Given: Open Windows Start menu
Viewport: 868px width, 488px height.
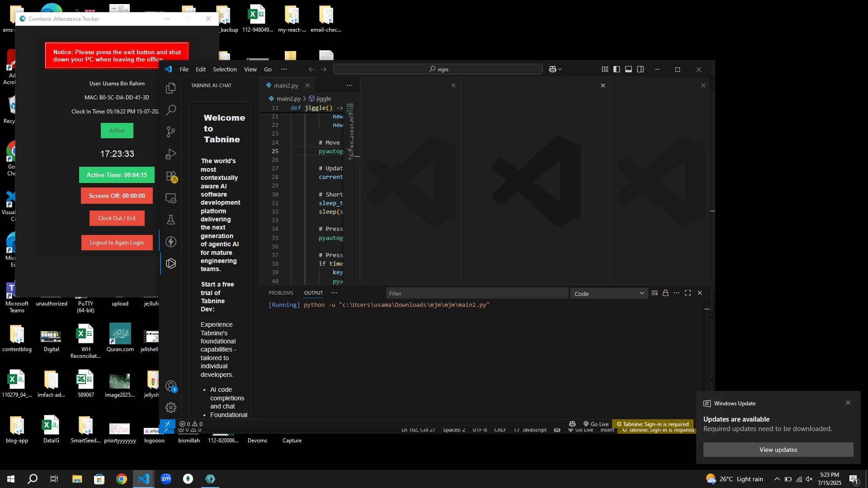Looking at the screenshot, I should tap(11, 479).
